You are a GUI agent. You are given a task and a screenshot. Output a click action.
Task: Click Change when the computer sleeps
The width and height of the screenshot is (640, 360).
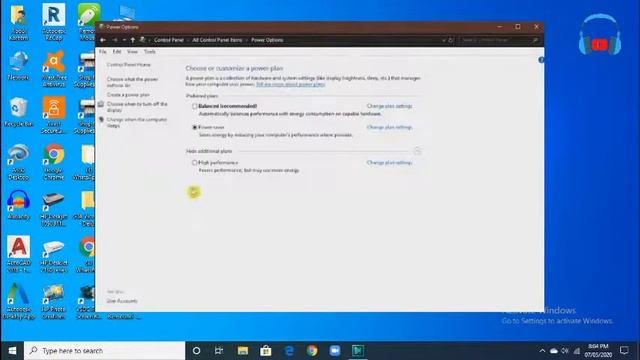click(137, 122)
